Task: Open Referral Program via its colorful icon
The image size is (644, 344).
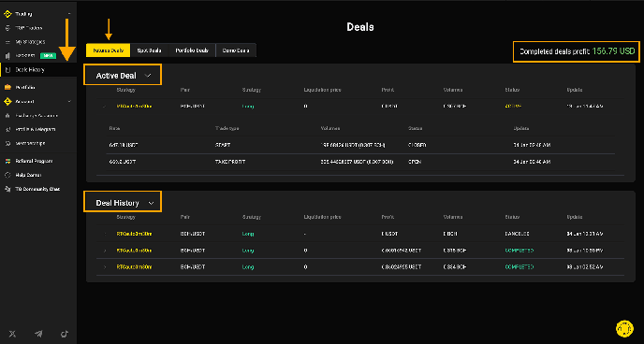Action: (x=7, y=161)
